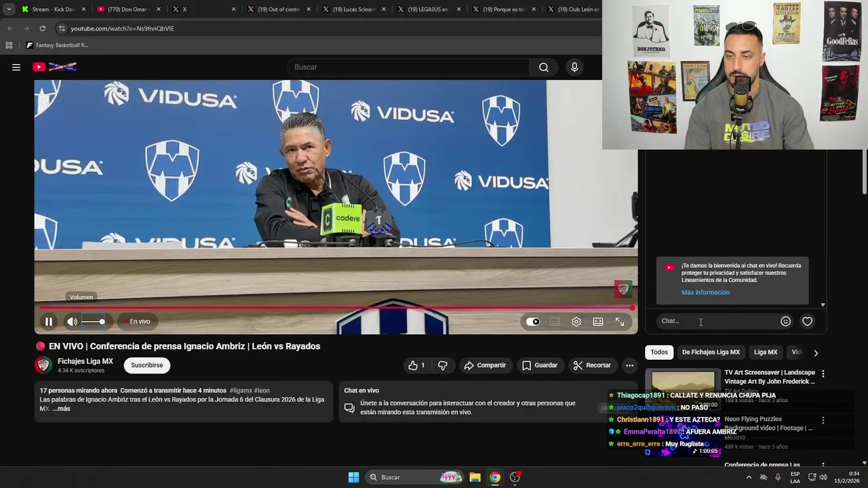Viewport: 868px width, 488px height.
Task: Click the taskbar Buscar search box
Action: pyautogui.click(x=416, y=477)
